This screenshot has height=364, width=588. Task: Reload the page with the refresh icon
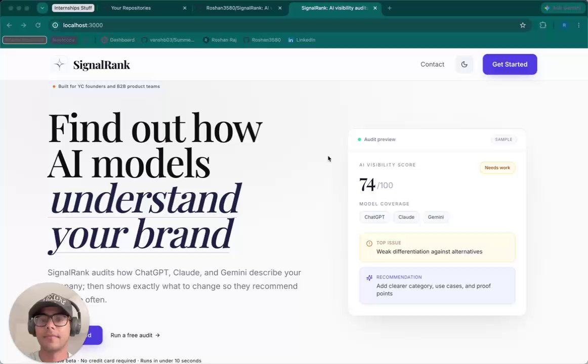pyautogui.click(x=38, y=25)
